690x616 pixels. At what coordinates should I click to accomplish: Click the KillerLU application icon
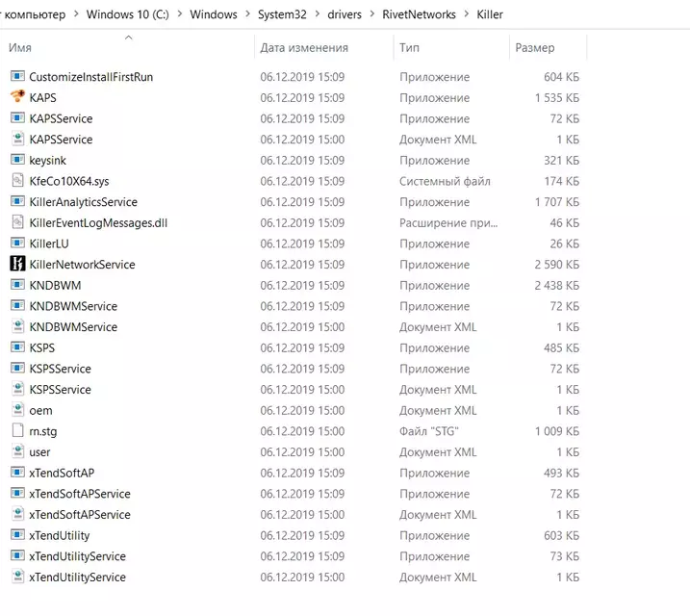point(17,244)
